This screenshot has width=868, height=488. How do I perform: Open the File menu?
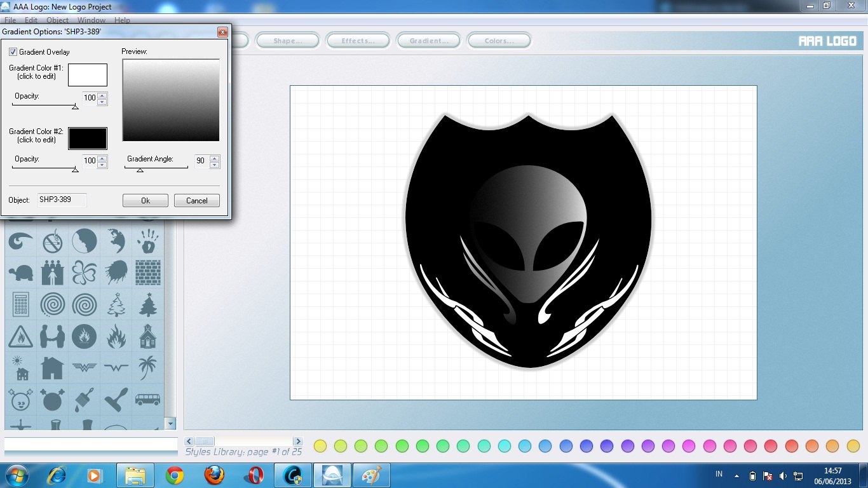coord(10,20)
